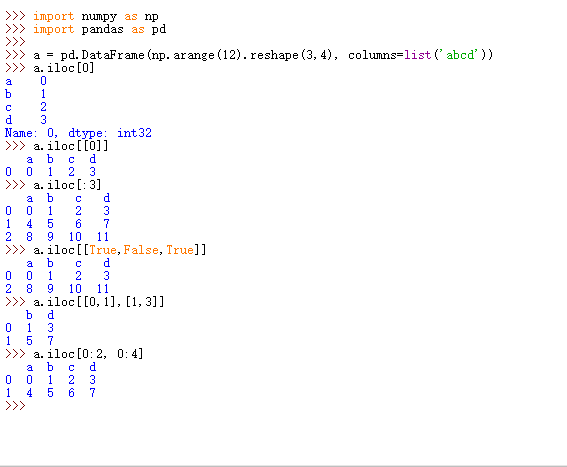
Task: Click the orange "False" keyword
Action: point(141,250)
